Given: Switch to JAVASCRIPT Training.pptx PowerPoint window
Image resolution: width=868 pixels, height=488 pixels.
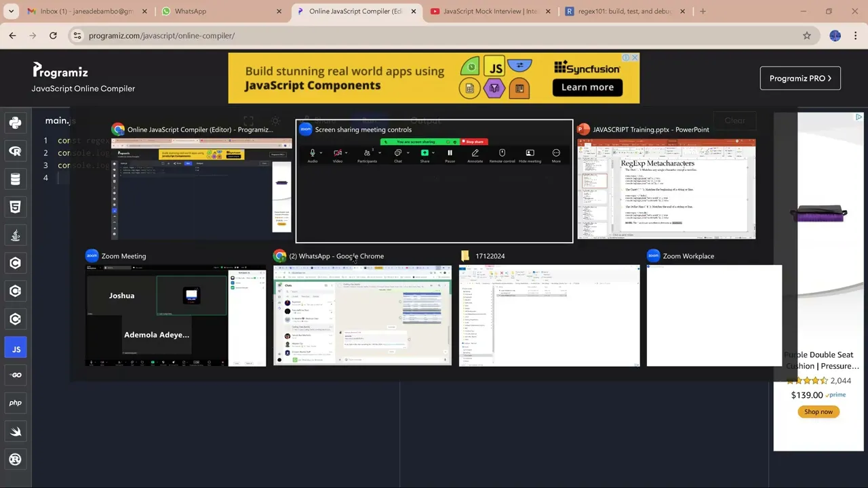Looking at the screenshot, I should point(666,181).
